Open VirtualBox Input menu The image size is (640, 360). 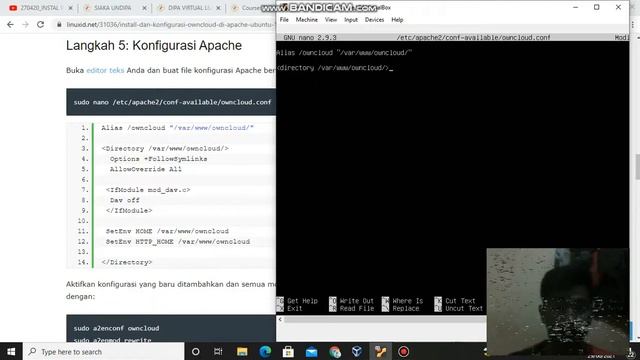[351, 20]
